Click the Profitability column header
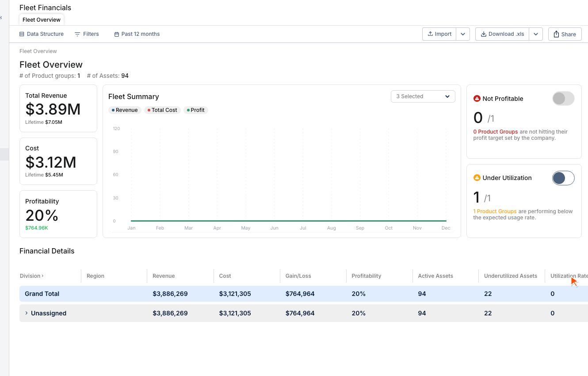 coord(367,276)
